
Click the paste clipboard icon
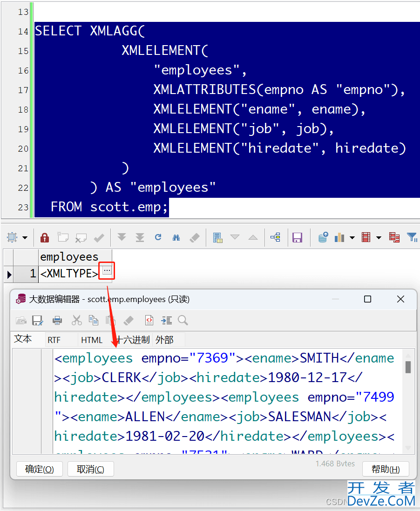pos(110,321)
